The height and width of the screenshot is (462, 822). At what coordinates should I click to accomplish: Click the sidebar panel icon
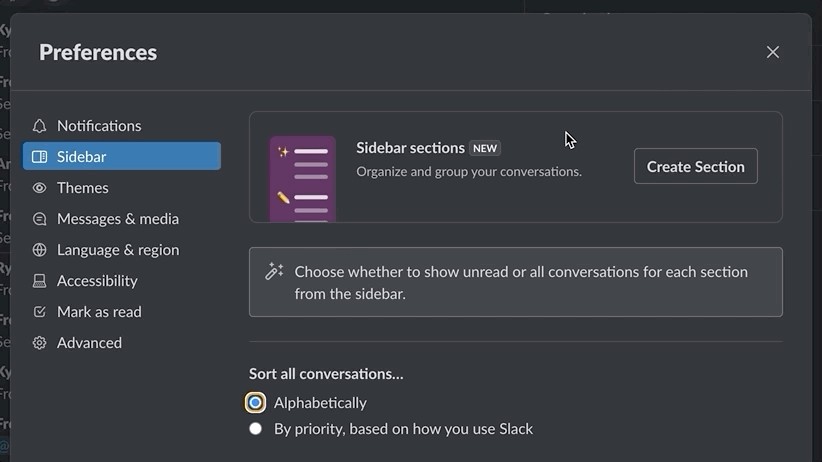(39, 157)
